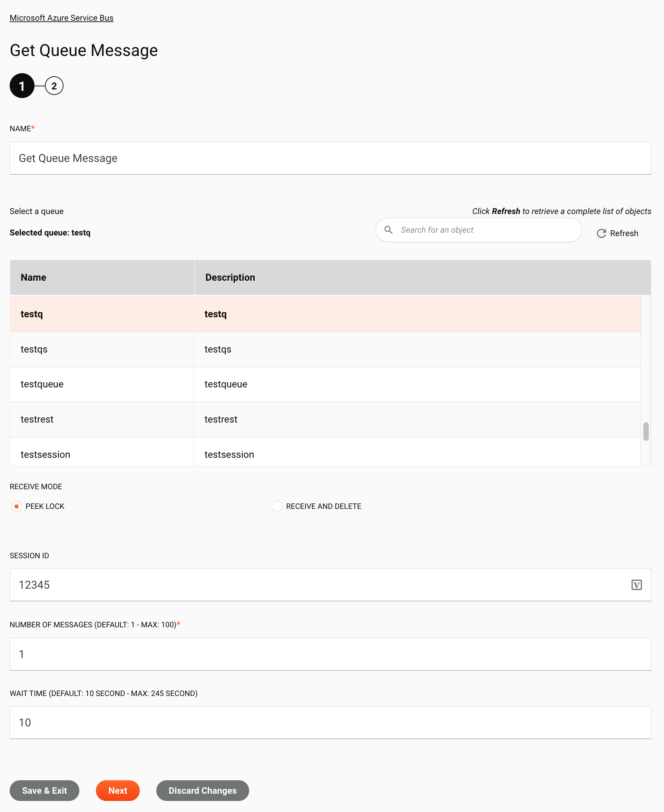The image size is (664, 812).
Task: Enable RECEIVE AND DELETE receive mode
Action: pyautogui.click(x=276, y=506)
